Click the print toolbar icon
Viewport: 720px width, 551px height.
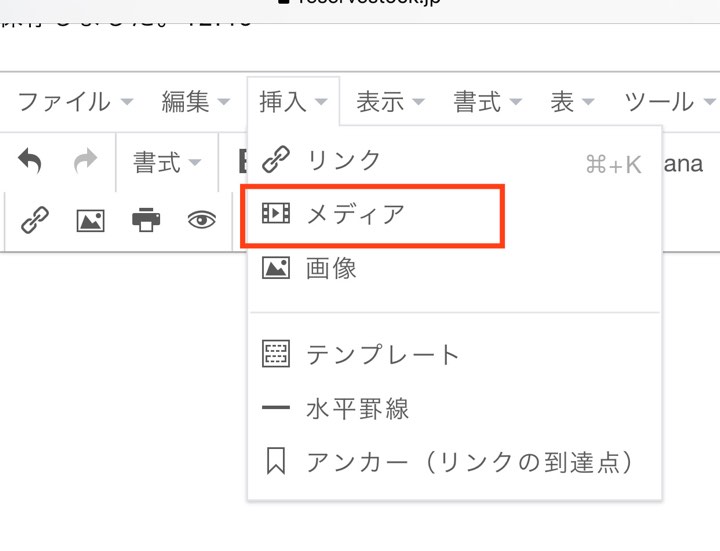pos(146,220)
